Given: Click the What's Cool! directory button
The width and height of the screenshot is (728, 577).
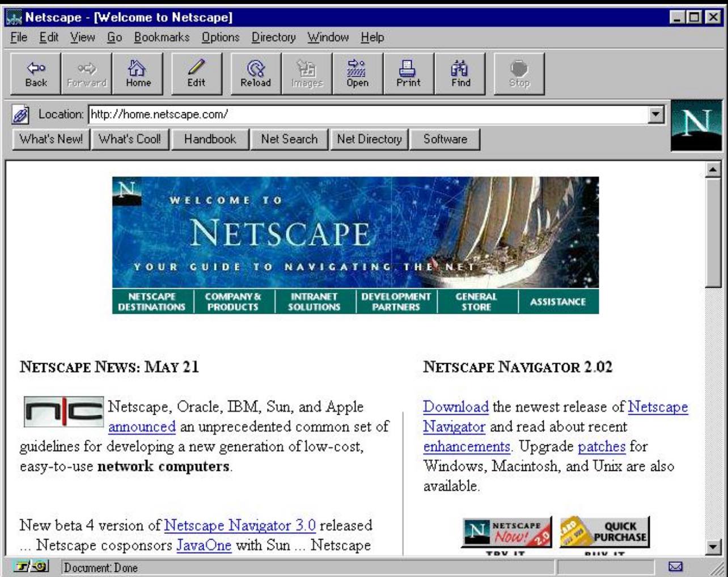Looking at the screenshot, I should [130, 139].
